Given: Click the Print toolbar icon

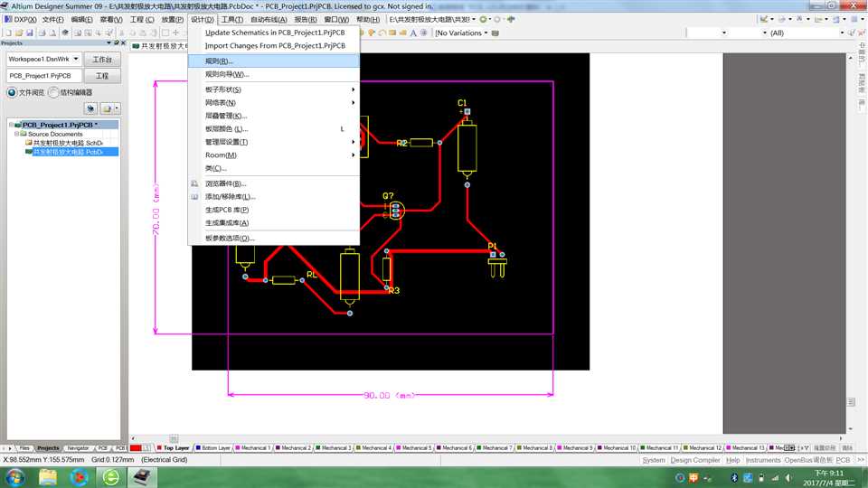Looking at the screenshot, I should 42,33.
